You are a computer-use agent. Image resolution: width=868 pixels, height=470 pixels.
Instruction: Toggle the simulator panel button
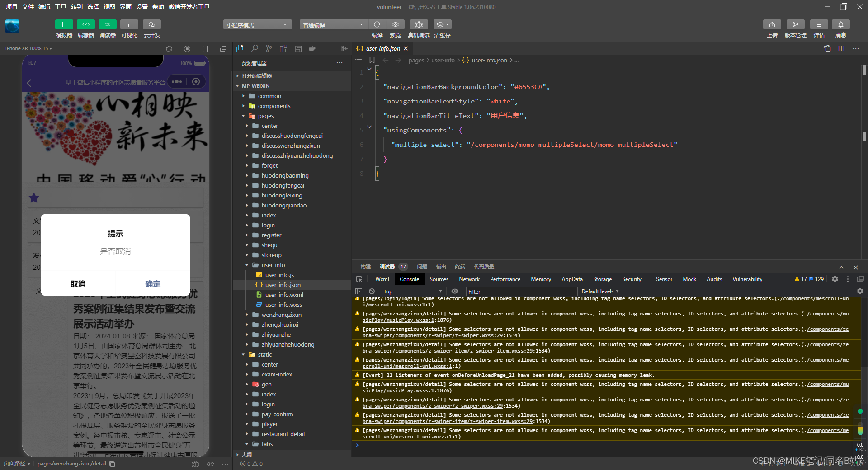click(x=64, y=24)
